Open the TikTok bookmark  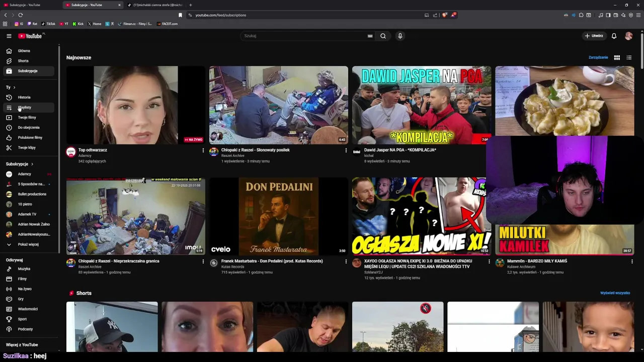coord(48,24)
